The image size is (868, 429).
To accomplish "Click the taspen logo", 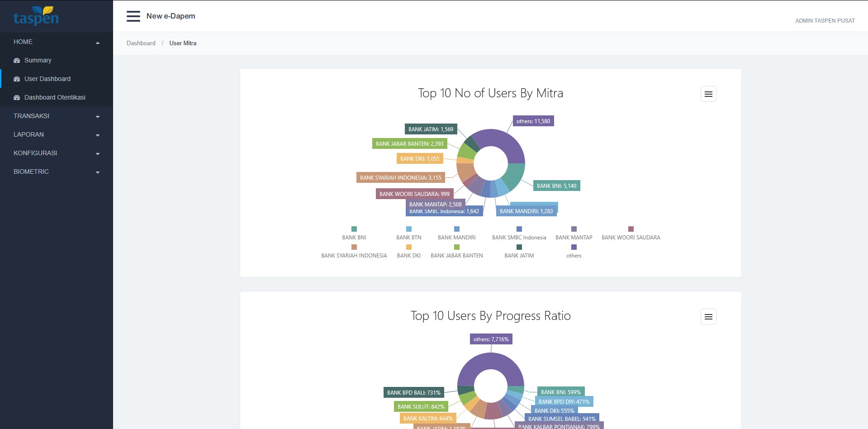I will tap(36, 16).
